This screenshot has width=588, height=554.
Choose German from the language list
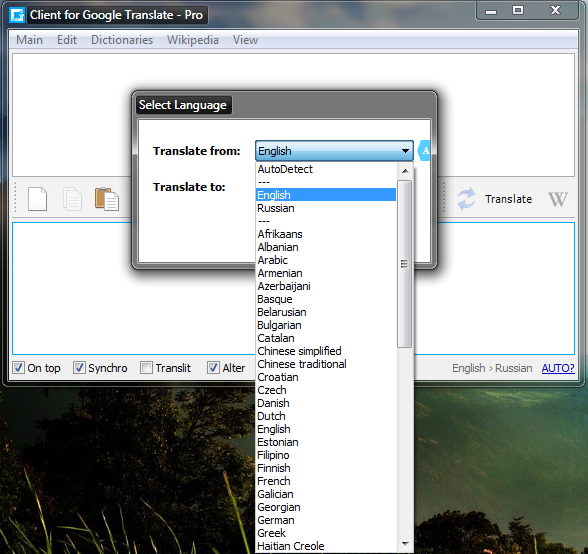click(x=326, y=520)
